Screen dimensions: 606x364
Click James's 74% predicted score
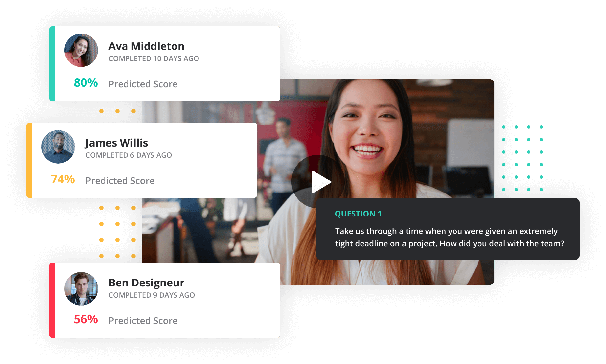tap(62, 180)
